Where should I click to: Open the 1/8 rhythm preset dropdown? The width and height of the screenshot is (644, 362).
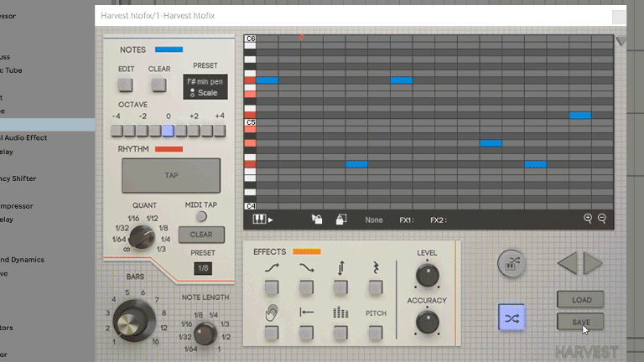203,268
